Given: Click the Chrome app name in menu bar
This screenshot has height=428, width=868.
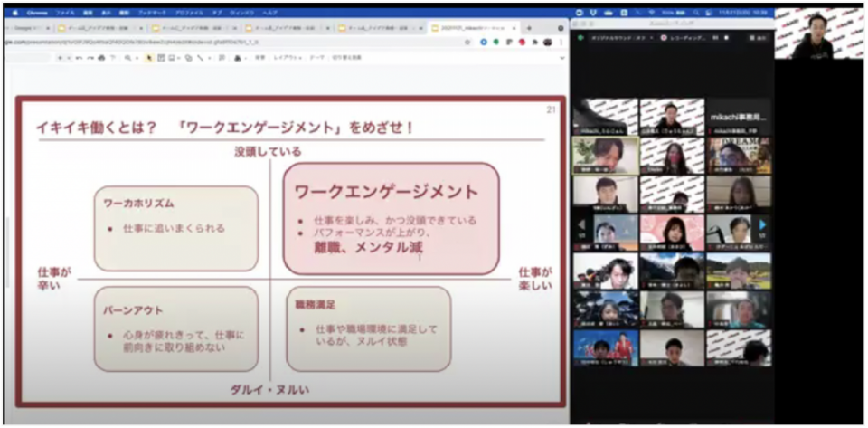Looking at the screenshot, I should click(37, 13).
